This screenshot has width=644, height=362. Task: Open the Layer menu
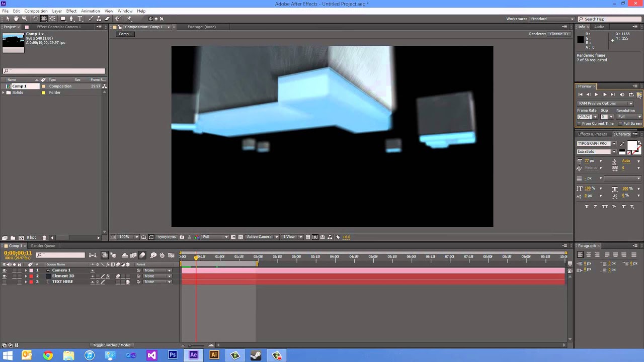point(57,11)
